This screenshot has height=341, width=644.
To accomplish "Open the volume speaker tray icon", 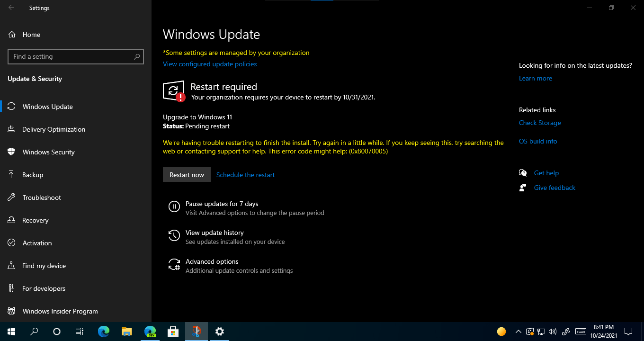I will coord(552,332).
